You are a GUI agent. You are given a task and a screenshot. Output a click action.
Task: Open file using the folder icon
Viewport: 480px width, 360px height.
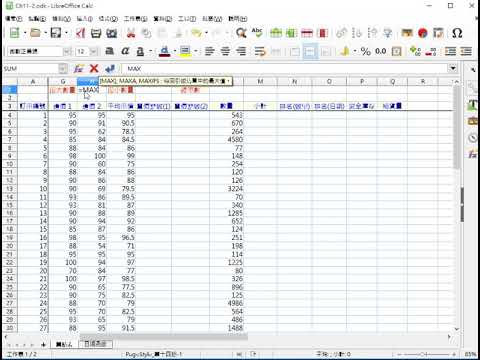point(35,33)
